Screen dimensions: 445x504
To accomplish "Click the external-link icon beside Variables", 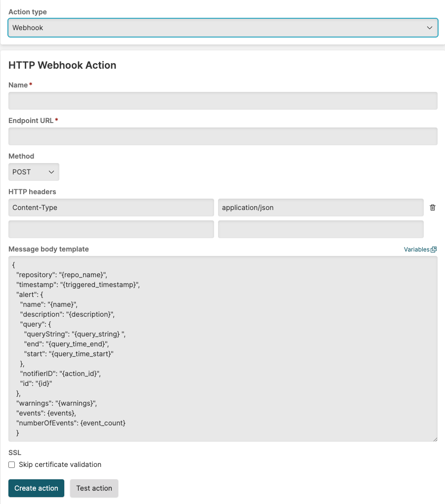I will pos(434,249).
